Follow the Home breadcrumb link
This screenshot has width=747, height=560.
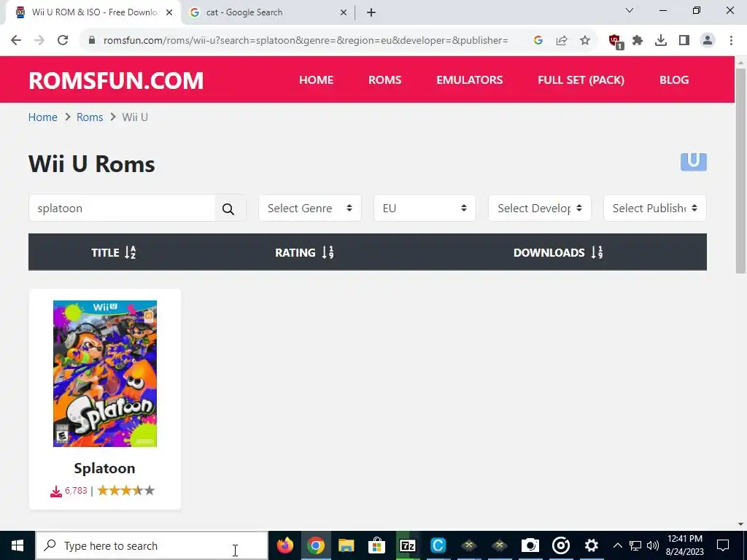coord(43,117)
